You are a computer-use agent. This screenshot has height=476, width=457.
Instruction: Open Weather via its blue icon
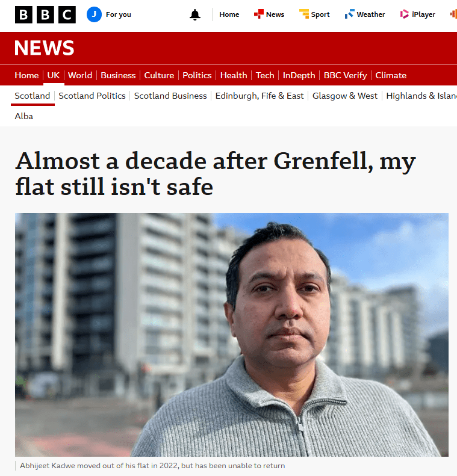(x=349, y=14)
